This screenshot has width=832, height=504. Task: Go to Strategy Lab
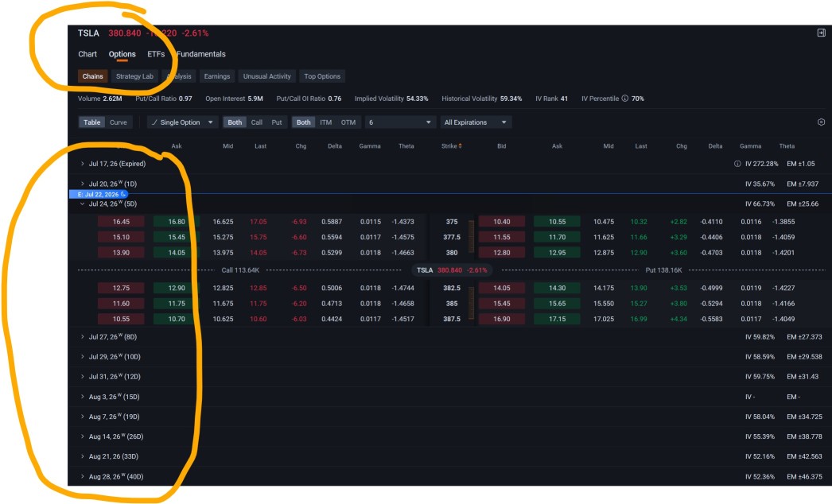(x=134, y=76)
